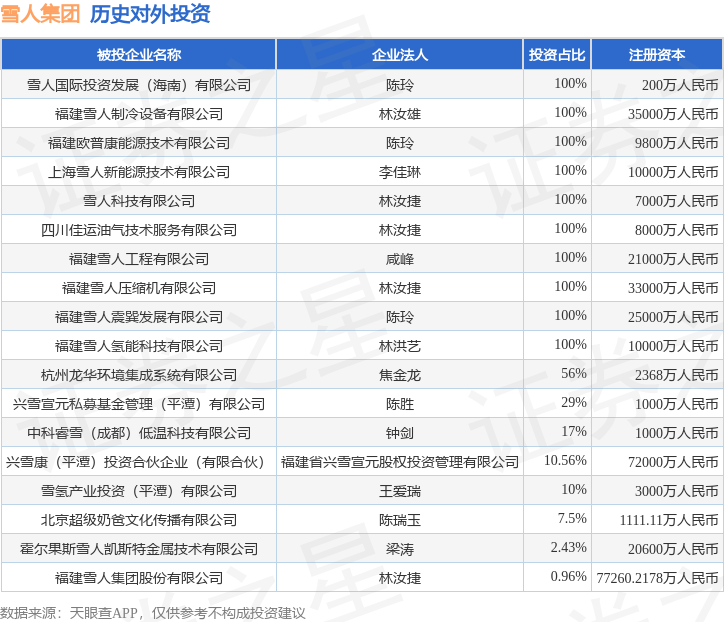Select 中科睿雪（成都）低温科技有限公司 cell
The image size is (724, 622).
point(139,433)
